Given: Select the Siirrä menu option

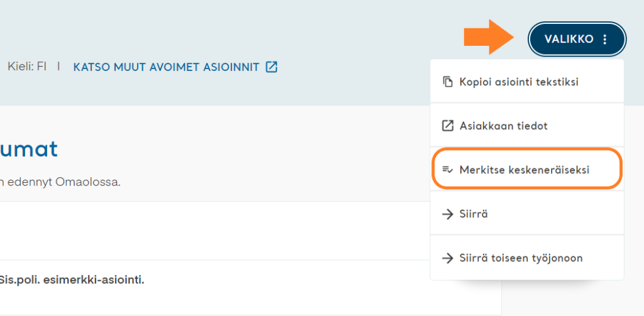Looking at the screenshot, I should [x=527, y=214].
